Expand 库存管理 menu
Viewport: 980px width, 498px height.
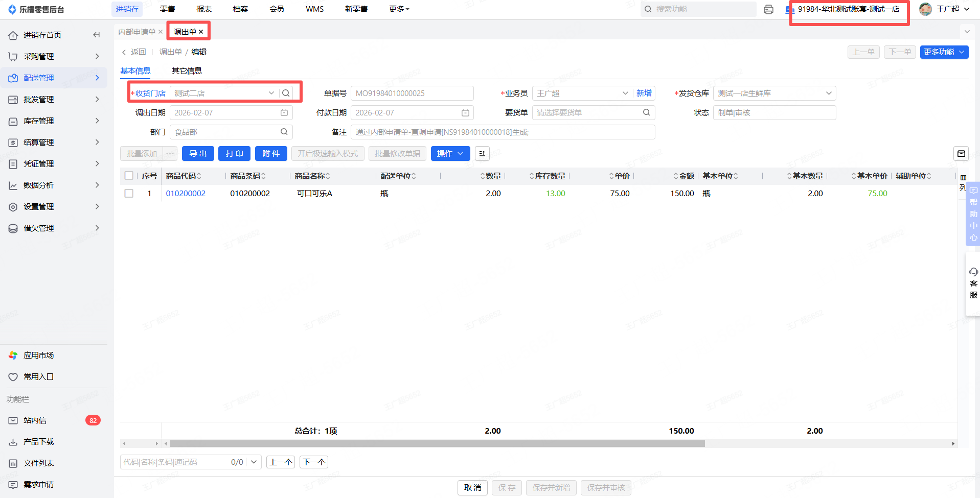[54, 121]
